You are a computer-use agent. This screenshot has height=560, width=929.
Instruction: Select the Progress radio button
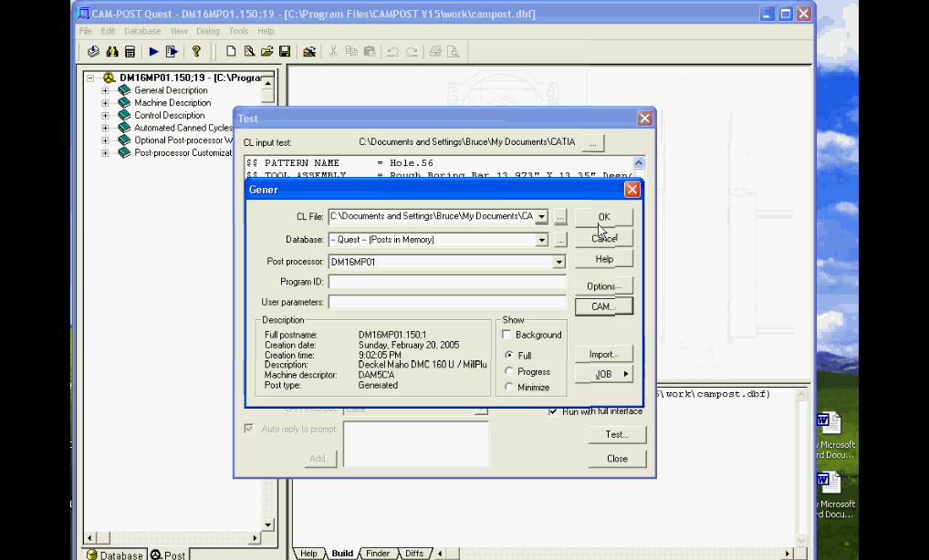click(x=509, y=371)
